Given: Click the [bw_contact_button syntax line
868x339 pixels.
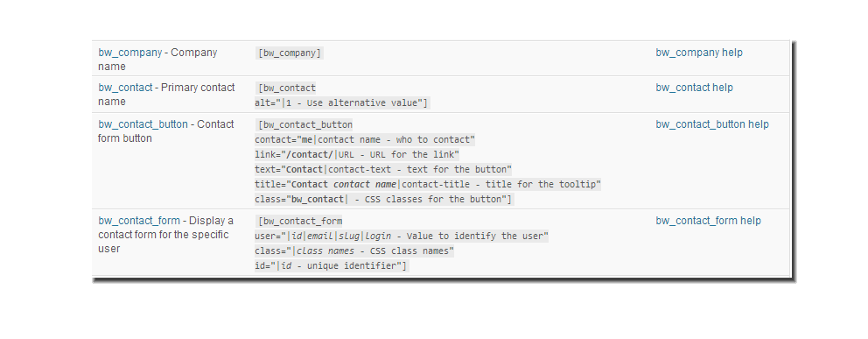Looking at the screenshot, I should [304, 124].
